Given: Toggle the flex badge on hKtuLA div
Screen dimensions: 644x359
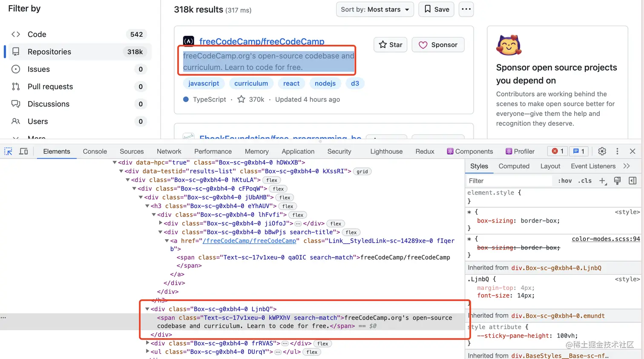Looking at the screenshot, I should click(272, 180).
